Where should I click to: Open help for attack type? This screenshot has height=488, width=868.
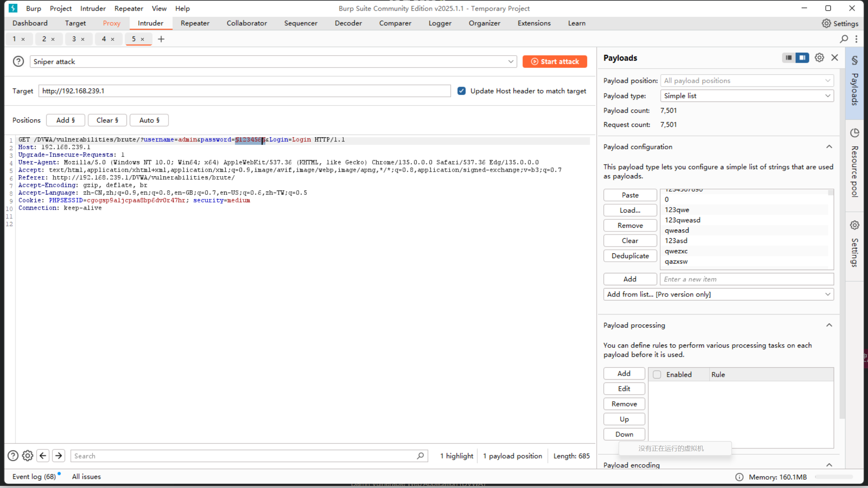pos(18,61)
